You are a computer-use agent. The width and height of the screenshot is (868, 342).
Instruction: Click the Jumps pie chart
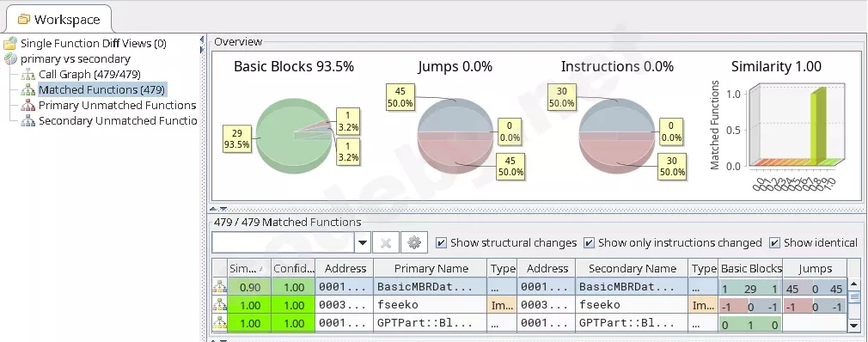[x=455, y=136]
